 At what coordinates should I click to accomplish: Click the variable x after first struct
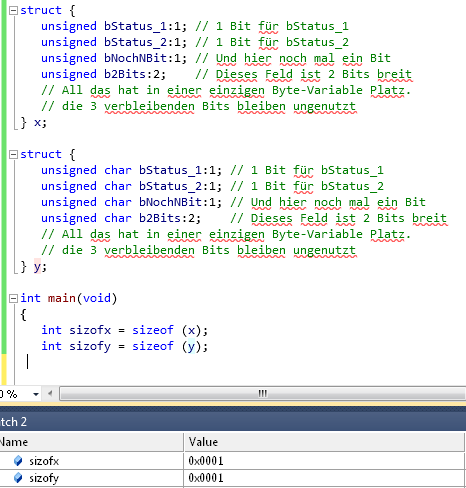click(38, 123)
